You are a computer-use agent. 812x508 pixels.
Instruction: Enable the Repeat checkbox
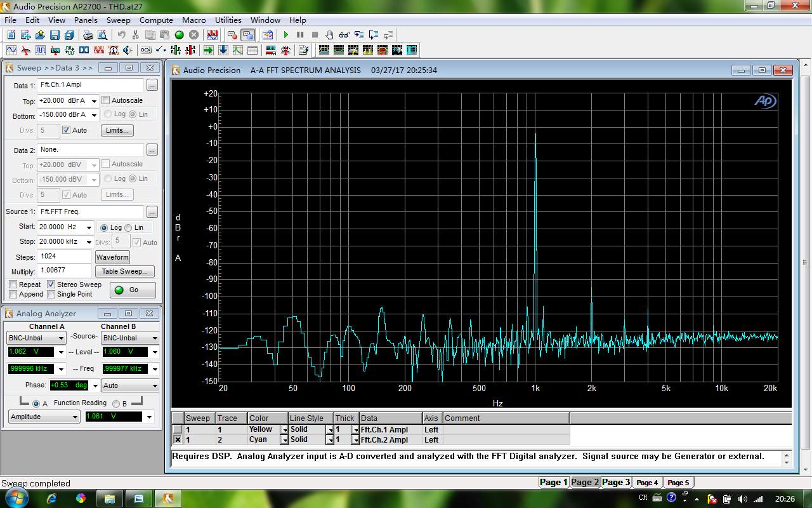point(13,284)
